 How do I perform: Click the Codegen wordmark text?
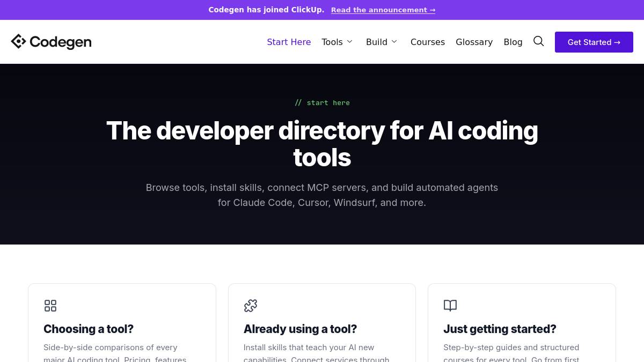(x=61, y=42)
